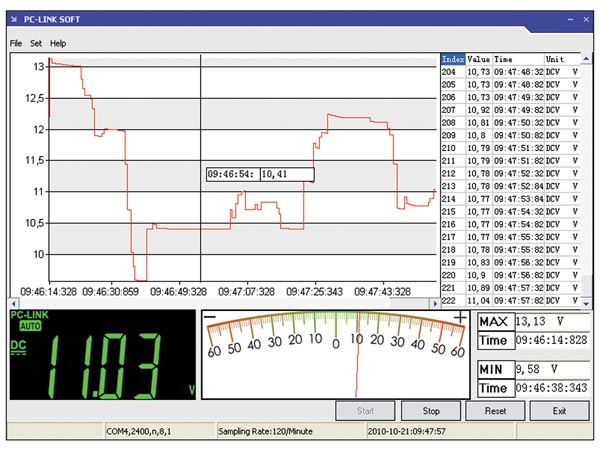The width and height of the screenshot is (600, 450).
Task: Close the PC-LINK SOFT window
Action: click(586, 19)
